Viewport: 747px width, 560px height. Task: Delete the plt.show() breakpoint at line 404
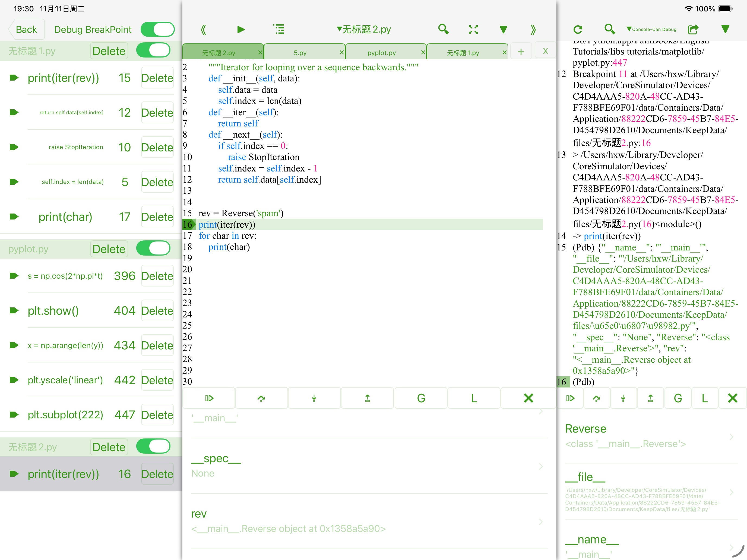tap(157, 311)
